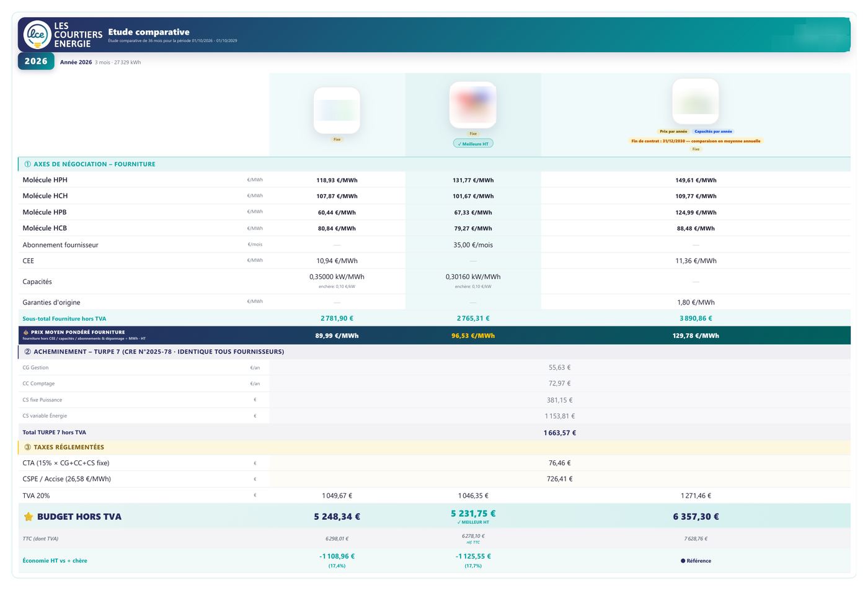This screenshot has height=590, width=868.
Task: Click the Fixe tag above Meilleure HT
Action: tap(473, 133)
